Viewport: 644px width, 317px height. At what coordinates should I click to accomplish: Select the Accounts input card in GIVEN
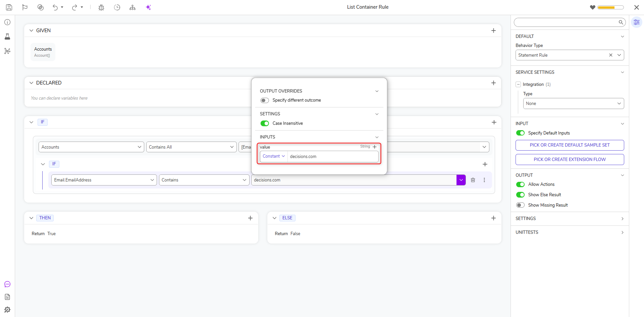43,52
